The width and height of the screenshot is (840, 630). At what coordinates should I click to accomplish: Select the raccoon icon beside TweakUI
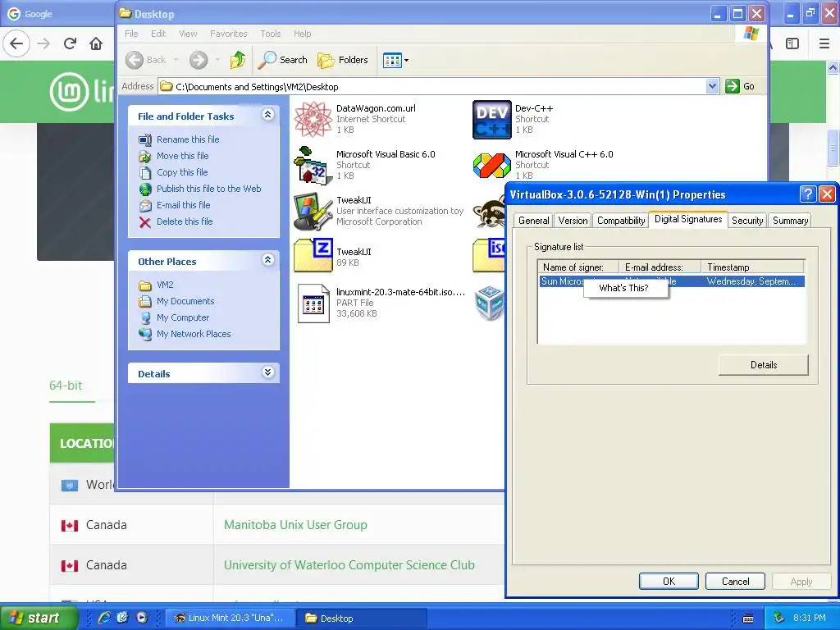tap(490, 212)
